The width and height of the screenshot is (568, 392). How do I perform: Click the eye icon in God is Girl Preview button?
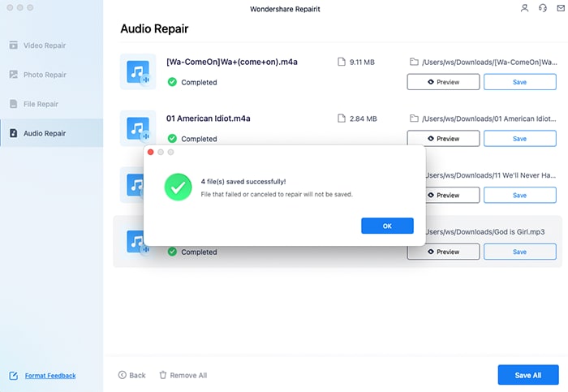(431, 252)
